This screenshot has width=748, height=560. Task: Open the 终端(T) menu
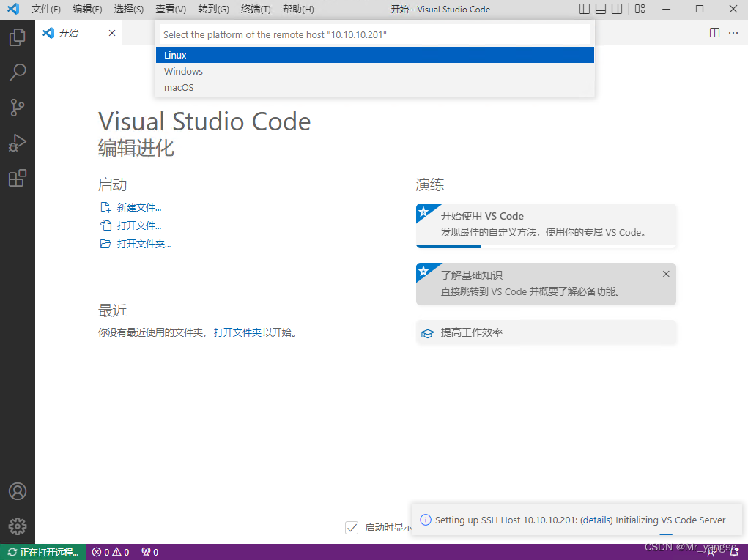pyautogui.click(x=256, y=9)
